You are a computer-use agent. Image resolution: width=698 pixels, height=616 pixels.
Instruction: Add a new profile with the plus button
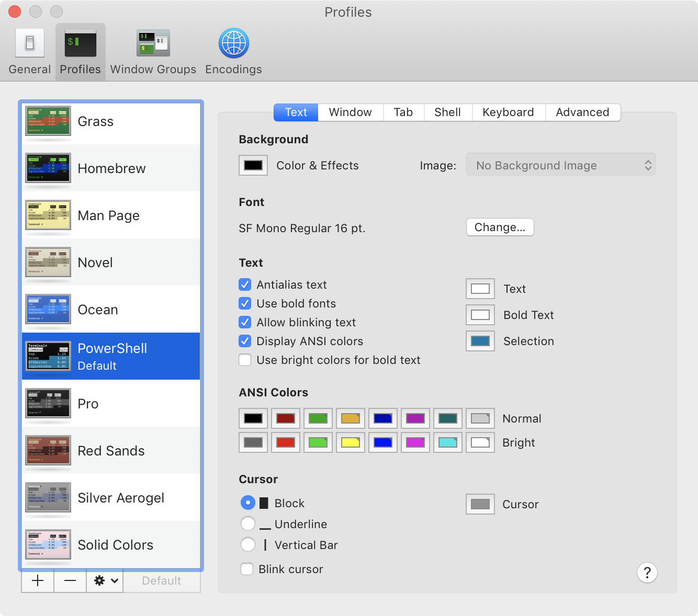38,581
